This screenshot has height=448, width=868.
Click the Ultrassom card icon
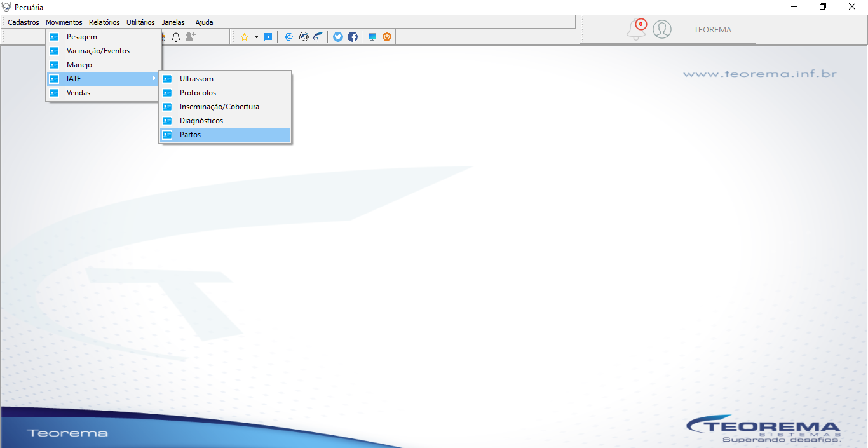[167, 79]
